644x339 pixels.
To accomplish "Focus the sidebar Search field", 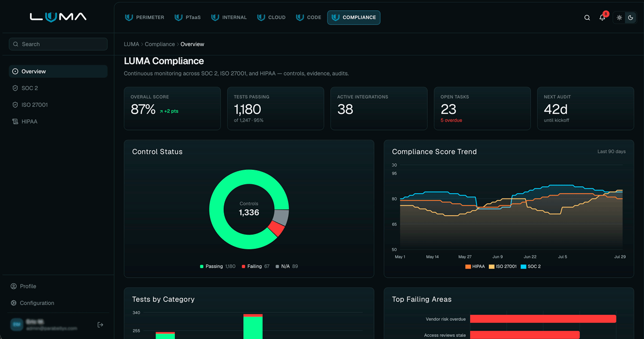I will (x=58, y=44).
